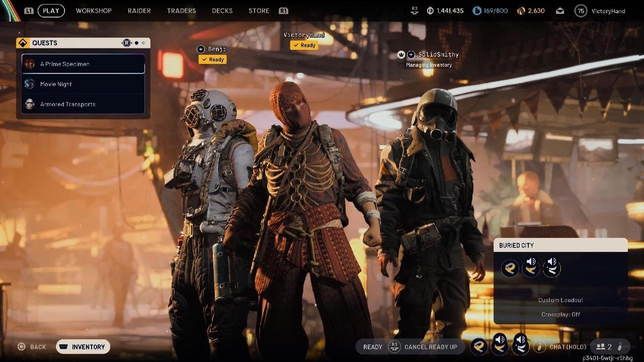
Task: Click the R stick icon in the Quests header
Action: [127, 43]
